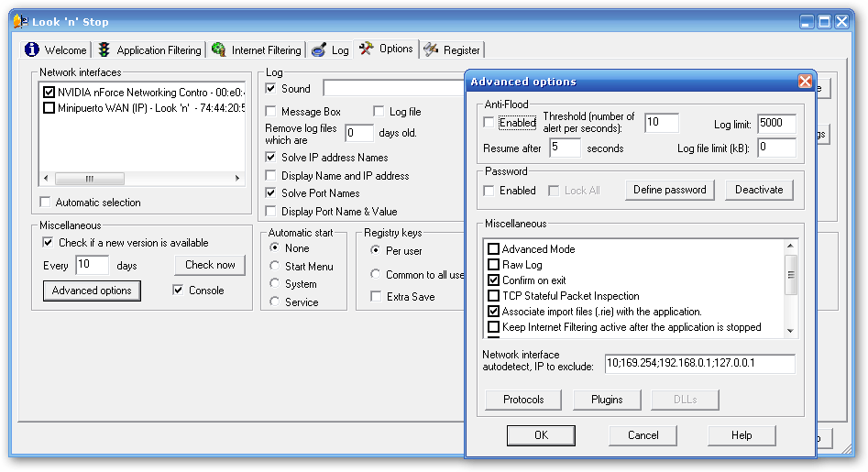Click the Log limit field
Screen dimensions: 868x472
[x=776, y=123]
